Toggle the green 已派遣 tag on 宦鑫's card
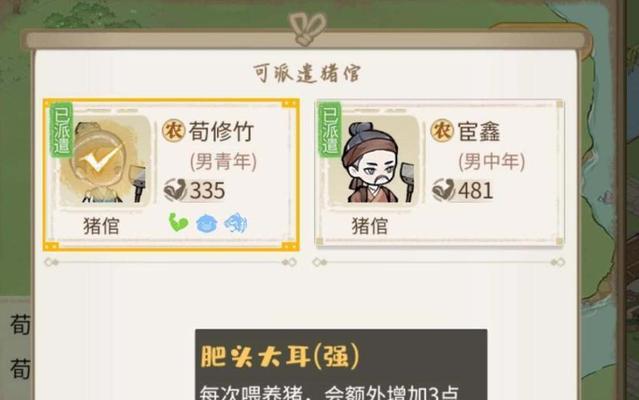Viewport: 639px width, 400px height. (330, 130)
